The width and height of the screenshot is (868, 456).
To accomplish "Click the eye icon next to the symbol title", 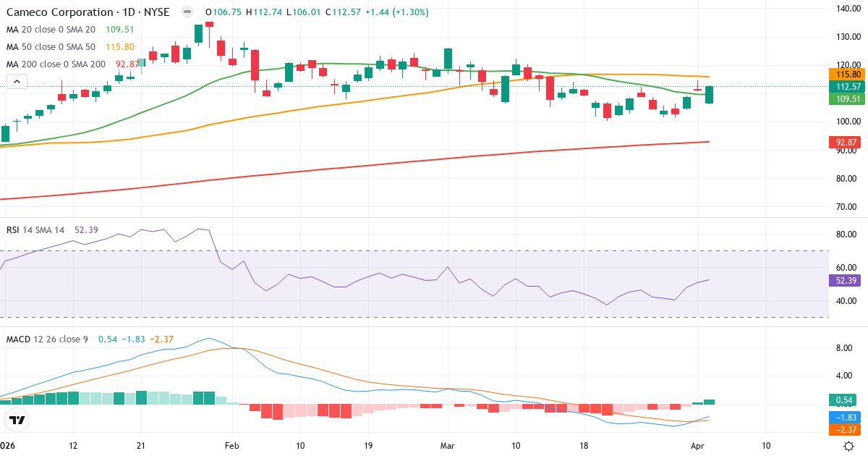I will pyautogui.click(x=187, y=12).
